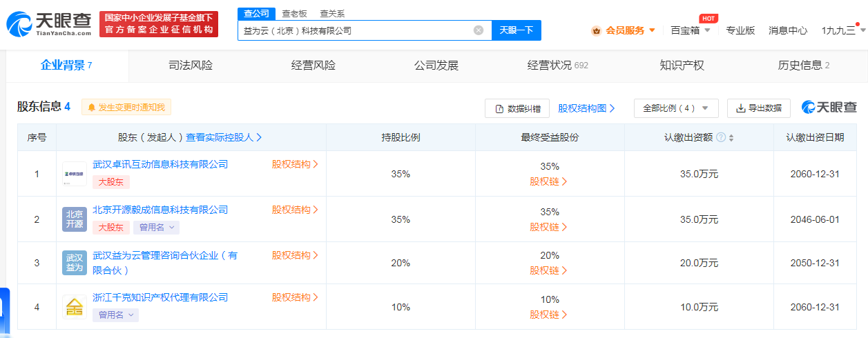Open the 会员服务 dropdown menu
The image size is (868, 338).
[x=624, y=30]
